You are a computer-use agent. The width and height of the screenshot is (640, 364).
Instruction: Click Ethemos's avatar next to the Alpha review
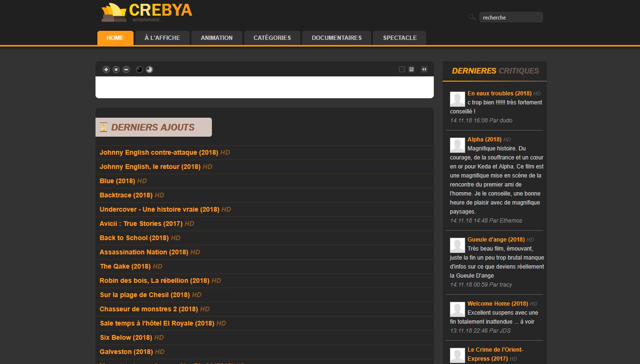coord(457,145)
